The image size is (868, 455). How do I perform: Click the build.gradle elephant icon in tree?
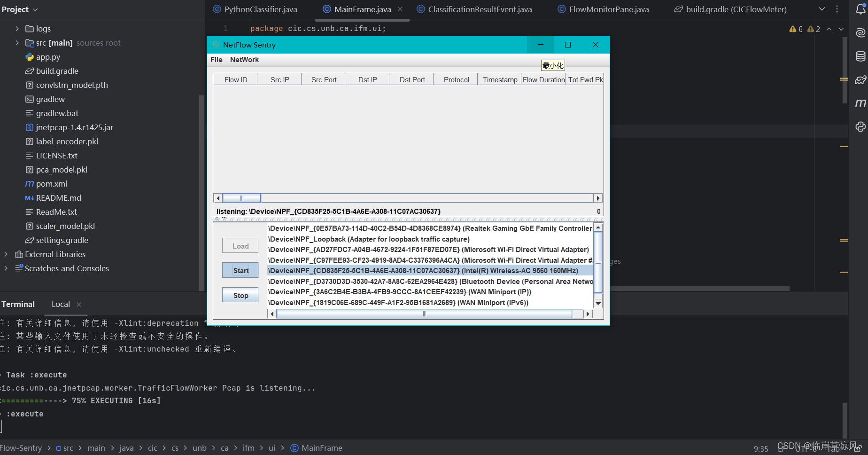pos(30,71)
